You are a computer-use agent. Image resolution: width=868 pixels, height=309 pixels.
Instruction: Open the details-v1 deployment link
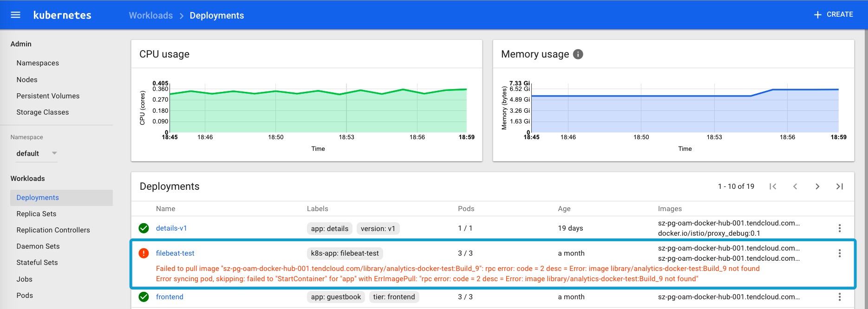click(171, 228)
